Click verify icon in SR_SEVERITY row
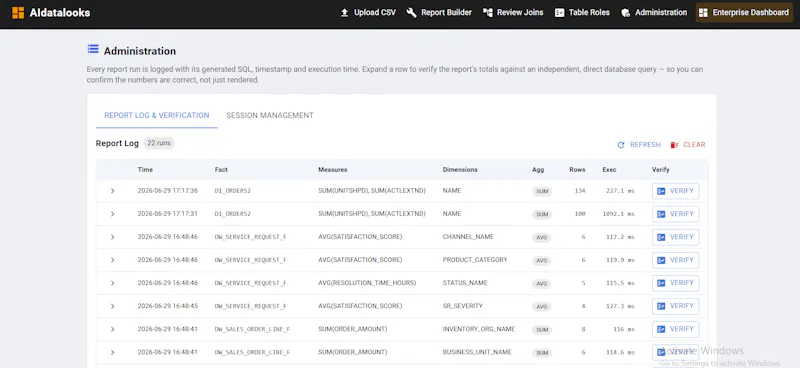 click(x=661, y=306)
